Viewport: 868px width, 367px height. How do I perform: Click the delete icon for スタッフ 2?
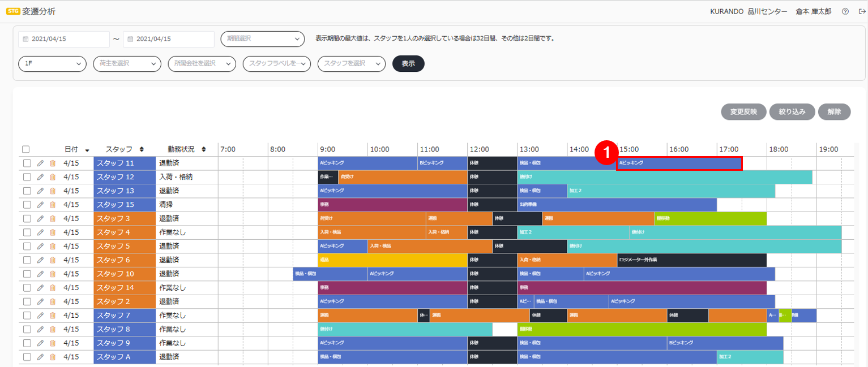53,301
